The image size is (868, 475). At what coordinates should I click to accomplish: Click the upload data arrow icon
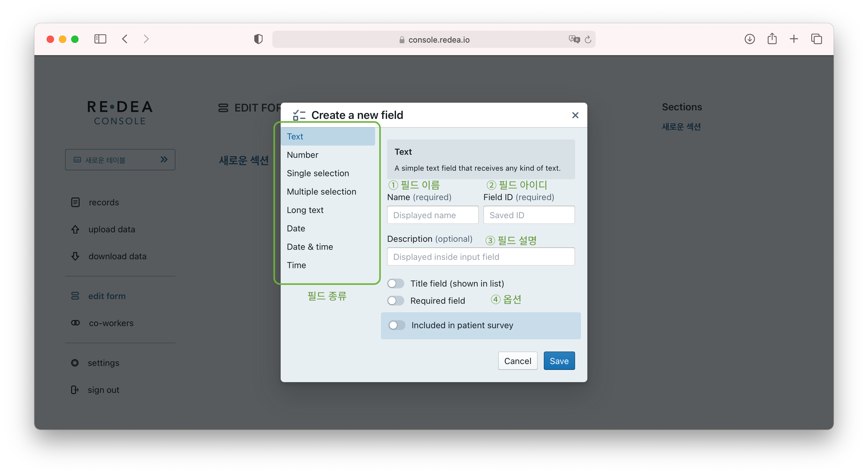tap(75, 229)
